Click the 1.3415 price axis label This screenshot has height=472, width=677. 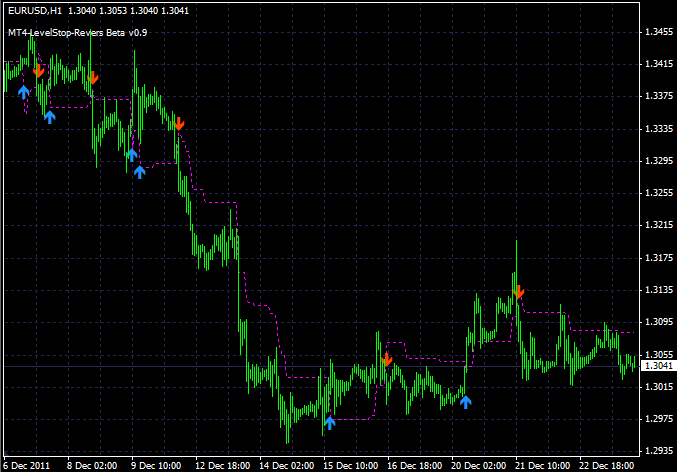click(x=659, y=64)
